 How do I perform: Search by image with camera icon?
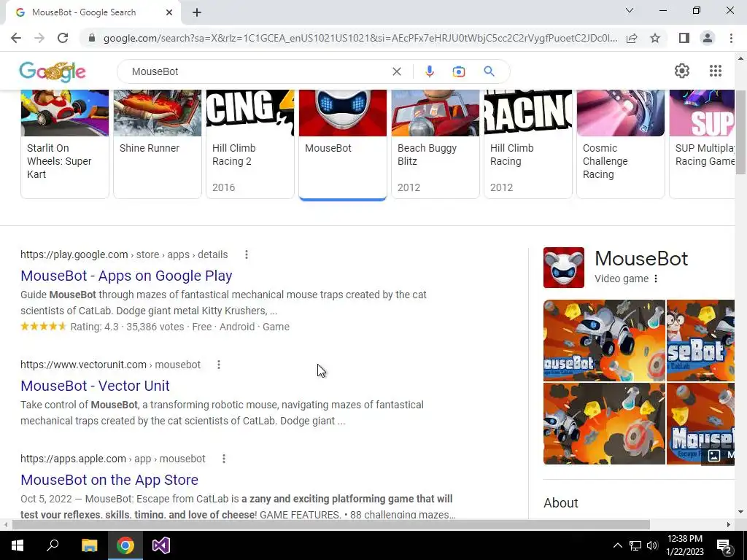459,71
